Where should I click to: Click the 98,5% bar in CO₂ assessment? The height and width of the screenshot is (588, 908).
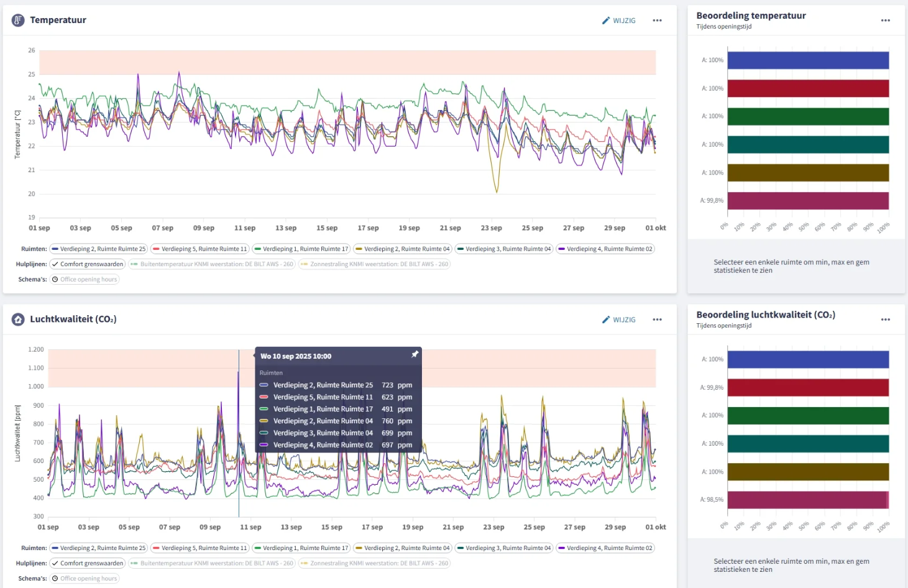(x=807, y=500)
